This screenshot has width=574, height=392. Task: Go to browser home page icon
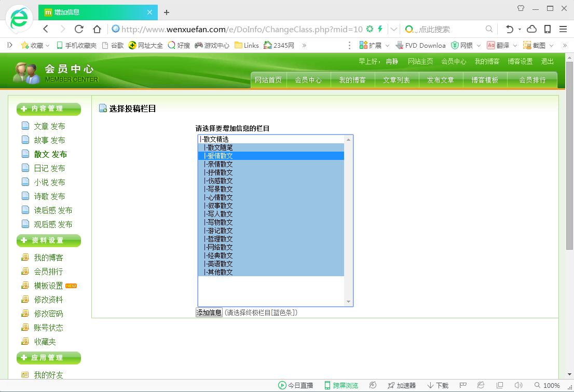(97, 29)
